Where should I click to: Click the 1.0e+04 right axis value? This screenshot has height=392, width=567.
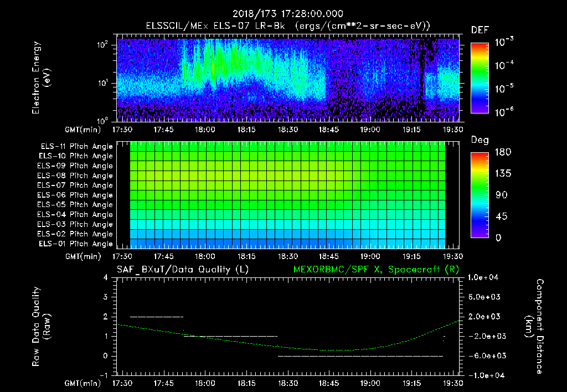click(x=483, y=277)
